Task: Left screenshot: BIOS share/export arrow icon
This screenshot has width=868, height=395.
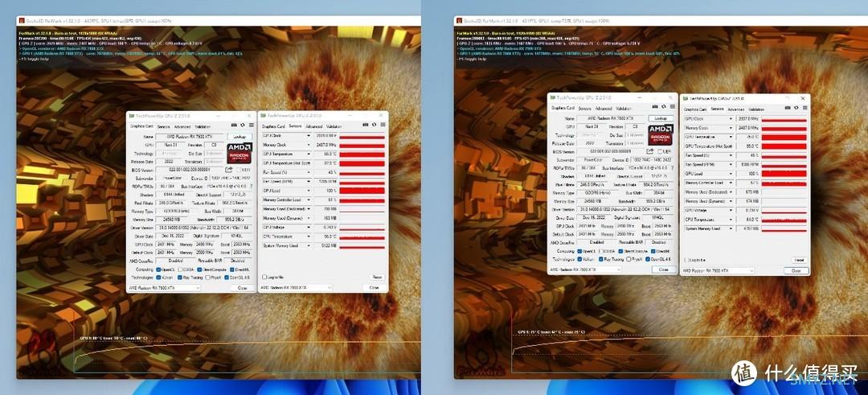Action: pyautogui.click(x=228, y=170)
